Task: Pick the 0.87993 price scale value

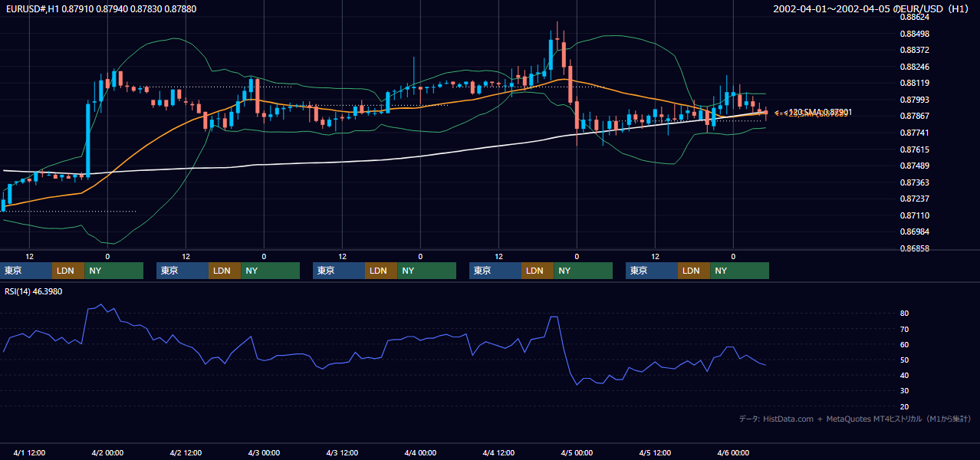Action: pyautogui.click(x=914, y=100)
